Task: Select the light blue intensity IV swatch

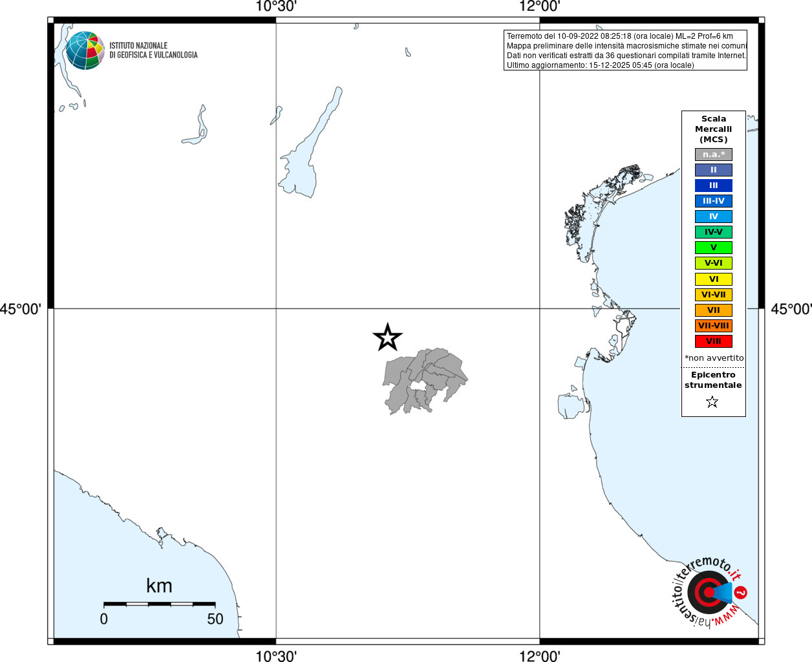Action: point(714,217)
